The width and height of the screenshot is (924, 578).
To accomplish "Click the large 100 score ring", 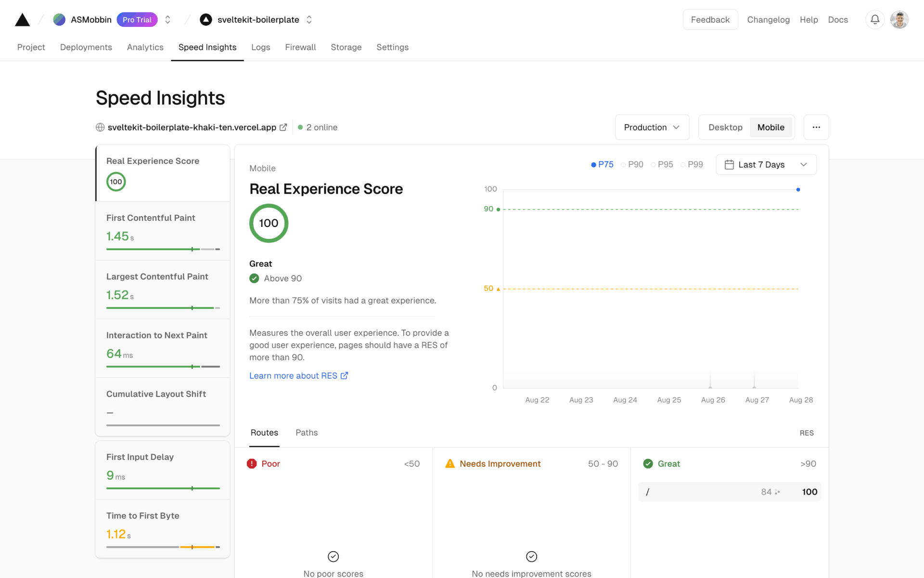I will [269, 223].
